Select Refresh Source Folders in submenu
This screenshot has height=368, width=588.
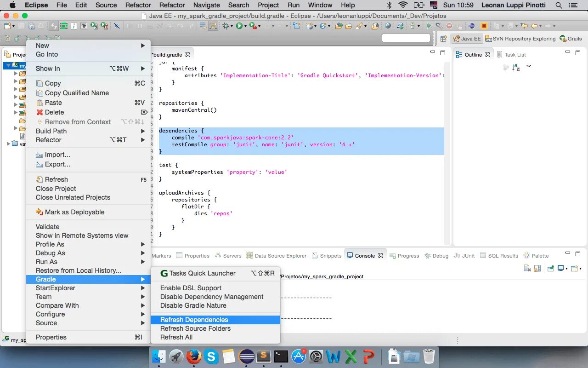point(215,328)
